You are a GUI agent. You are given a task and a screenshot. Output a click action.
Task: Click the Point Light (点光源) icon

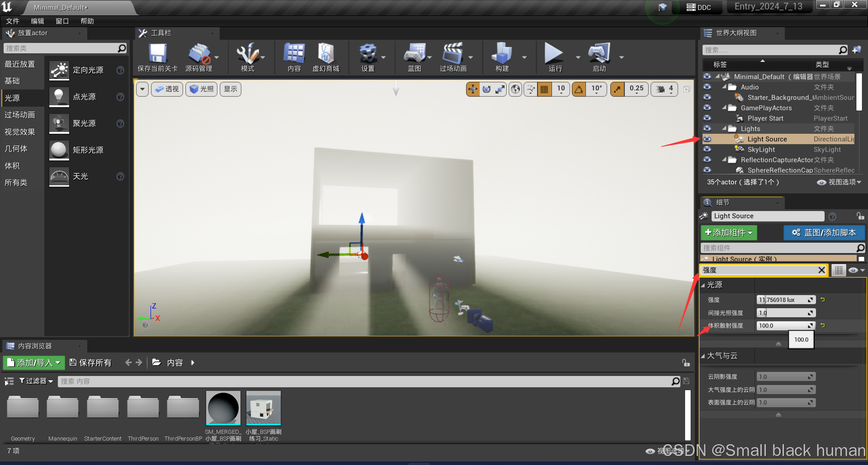[59, 97]
